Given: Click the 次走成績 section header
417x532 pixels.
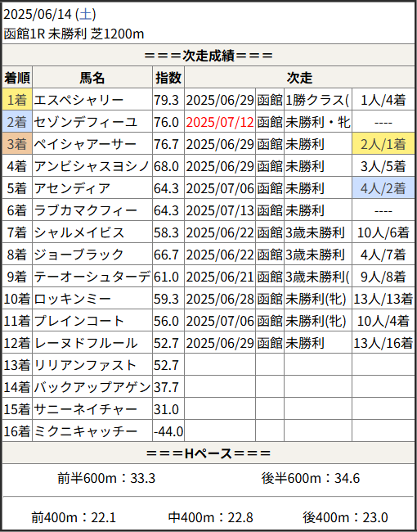Looking at the screenshot, I should coord(208,56).
